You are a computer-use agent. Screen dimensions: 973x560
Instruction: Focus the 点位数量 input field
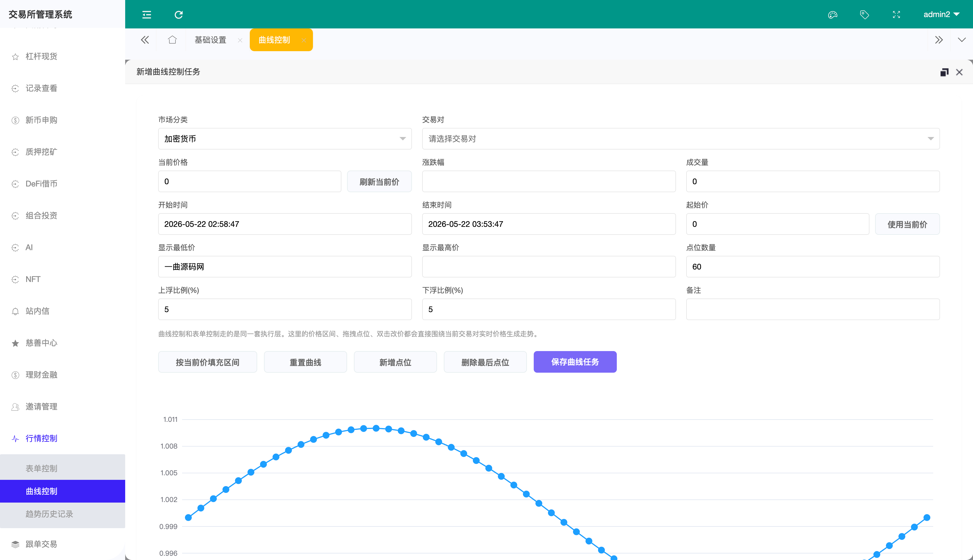[813, 267]
